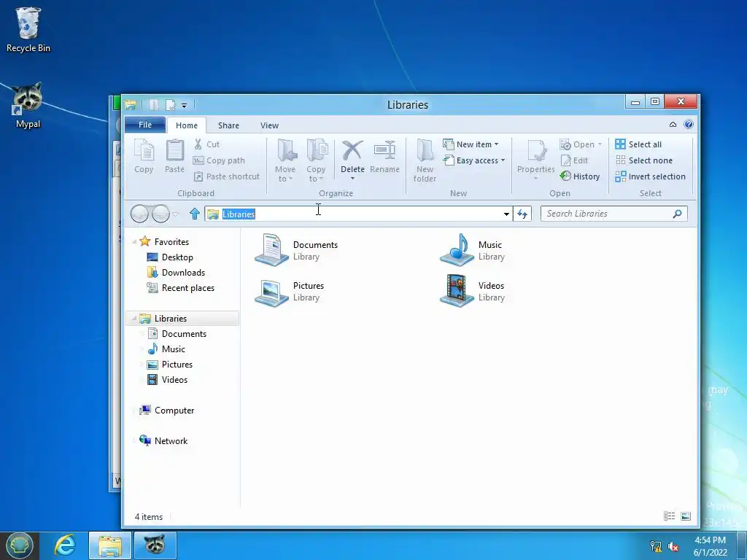Click the clock showing 4:54 PM
The image size is (747, 560).
pos(710,540)
